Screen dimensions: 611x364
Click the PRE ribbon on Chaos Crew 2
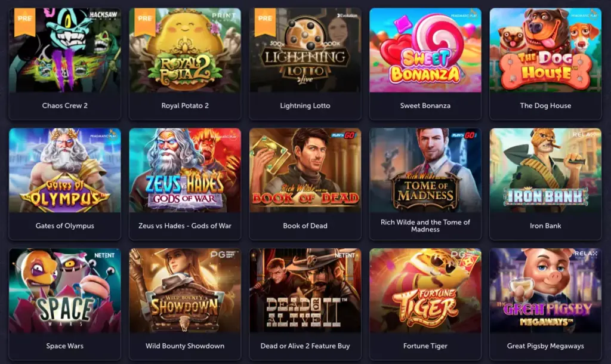(x=24, y=21)
